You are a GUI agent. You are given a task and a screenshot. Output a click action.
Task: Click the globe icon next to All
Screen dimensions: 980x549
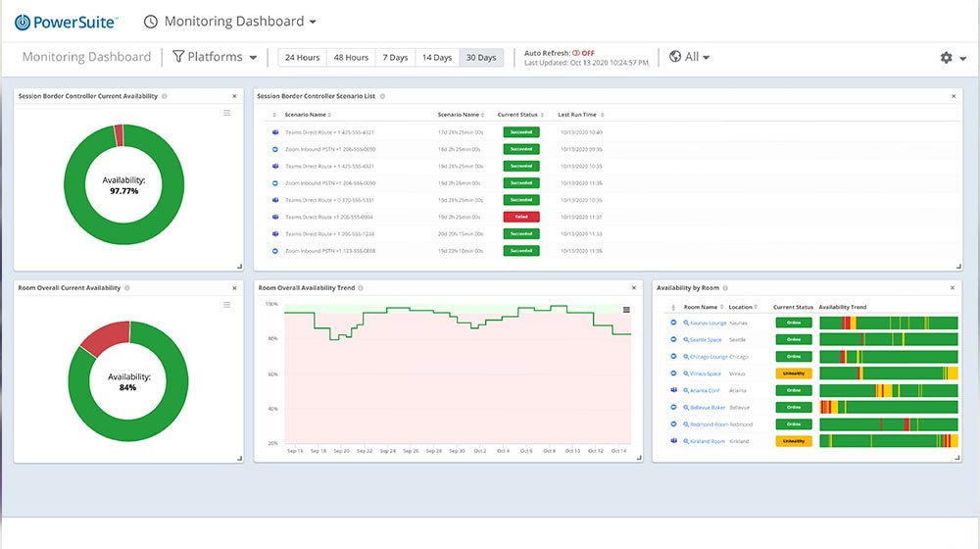675,57
